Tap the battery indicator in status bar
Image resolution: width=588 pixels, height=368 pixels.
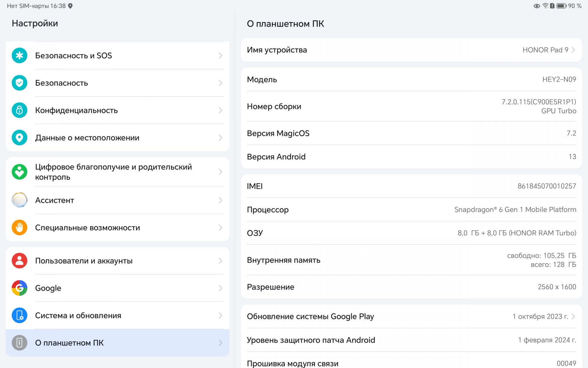point(561,6)
